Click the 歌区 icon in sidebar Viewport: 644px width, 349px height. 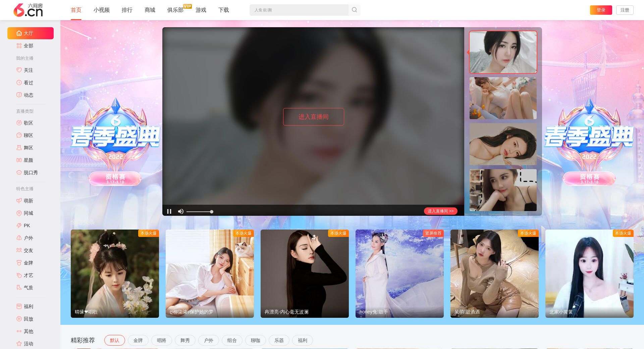point(19,123)
